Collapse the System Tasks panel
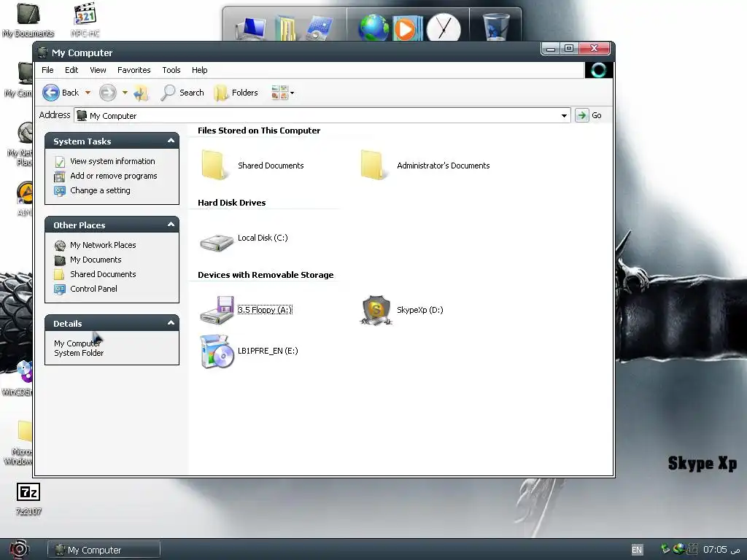747x560 pixels. [x=171, y=141]
